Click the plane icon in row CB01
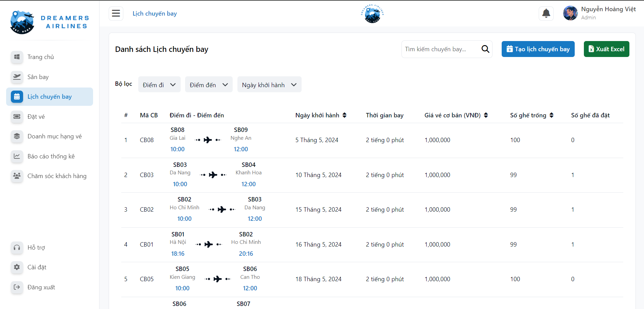Image resolution: width=644 pixels, height=309 pixels. [x=209, y=244]
